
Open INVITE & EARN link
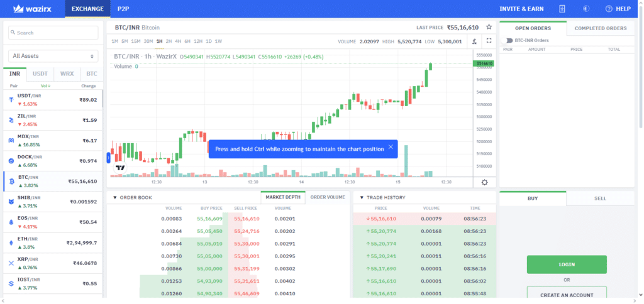[x=521, y=9]
